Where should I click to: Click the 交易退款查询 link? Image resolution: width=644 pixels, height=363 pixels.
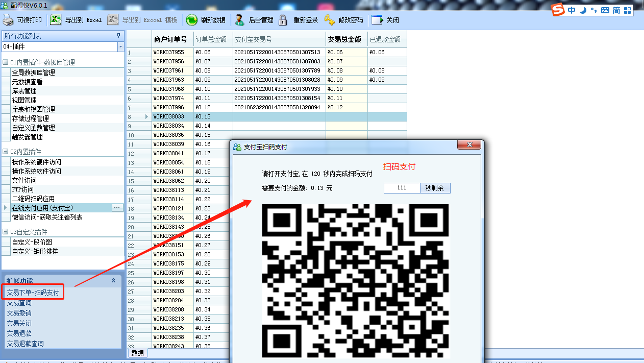25,344
